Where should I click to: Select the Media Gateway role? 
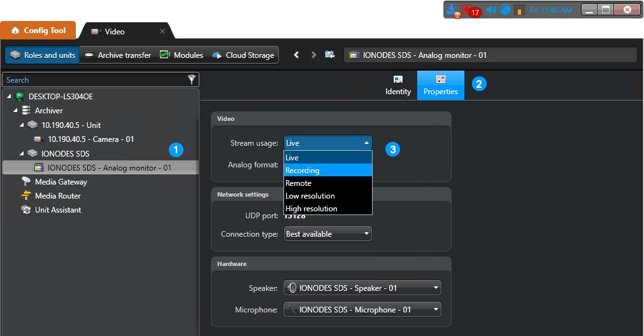[61, 182]
